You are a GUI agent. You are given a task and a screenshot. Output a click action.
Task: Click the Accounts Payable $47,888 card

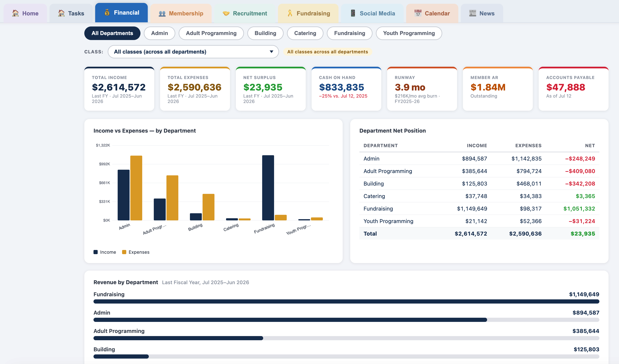(x=574, y=89)
